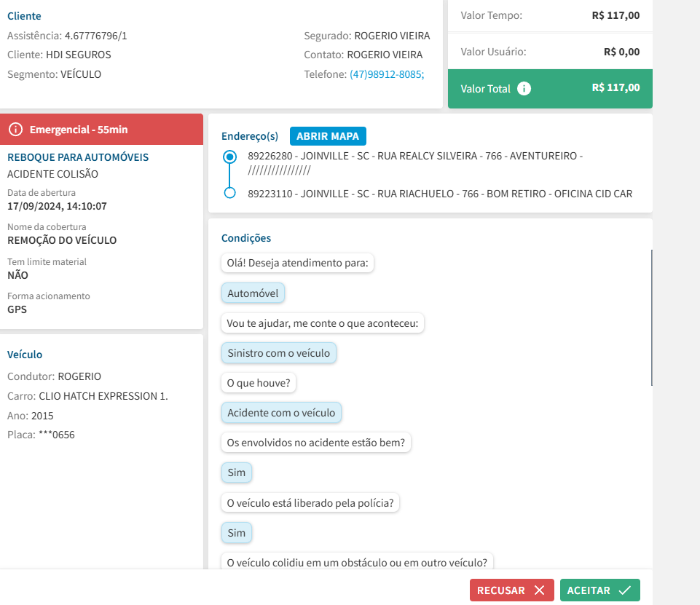The image size is (700, 605).
Task: Click the X icon on Recusar
Action: 539,590
